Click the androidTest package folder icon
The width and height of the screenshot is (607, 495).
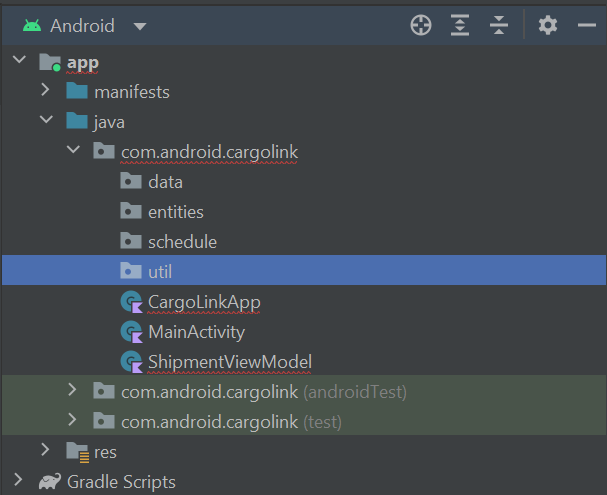pos(104,391)
